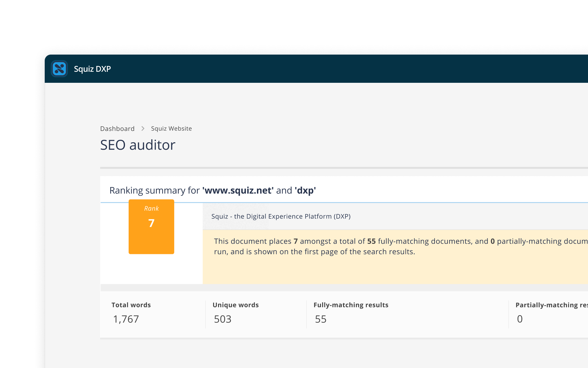Screen dimensions: 588x368
Task: Click the 'dxp' keyword in heading
Action: [x=305, y=190]
